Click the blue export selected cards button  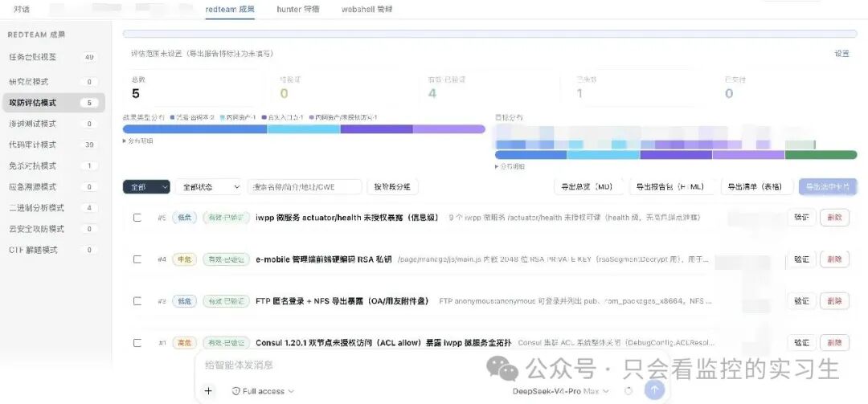coord(828,187)
